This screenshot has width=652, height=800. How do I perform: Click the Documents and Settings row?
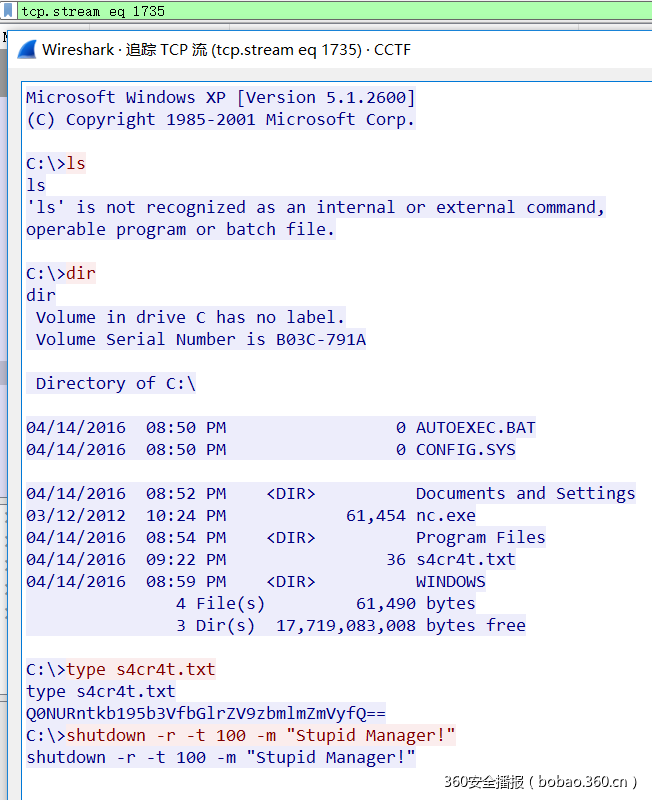tap(331, 493)
